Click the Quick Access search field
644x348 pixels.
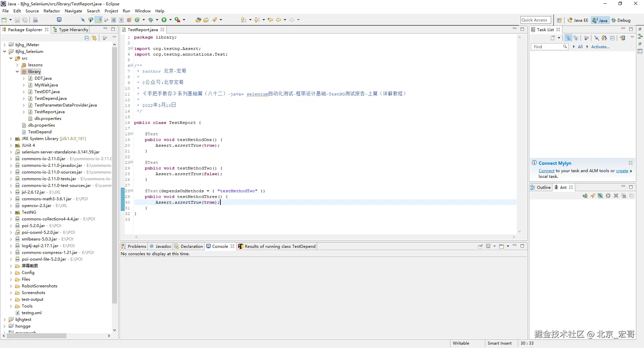(535, 20)
